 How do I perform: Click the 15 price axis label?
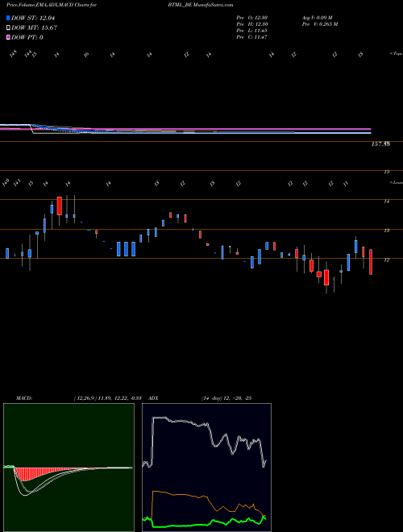pos(386,172)
